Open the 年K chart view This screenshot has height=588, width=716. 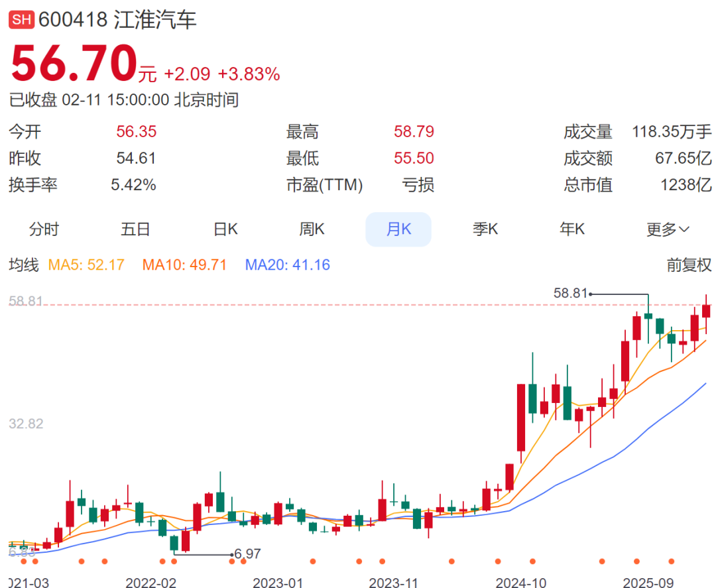click(572, 229)
